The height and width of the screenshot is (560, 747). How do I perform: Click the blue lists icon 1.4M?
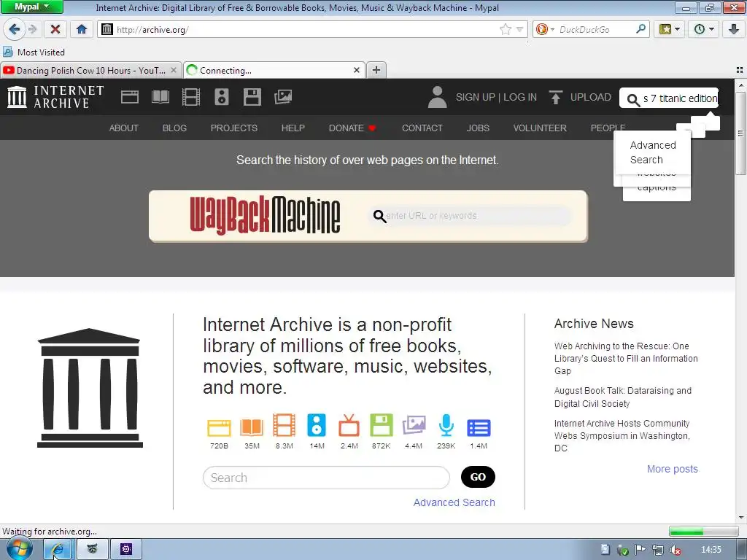479,428
